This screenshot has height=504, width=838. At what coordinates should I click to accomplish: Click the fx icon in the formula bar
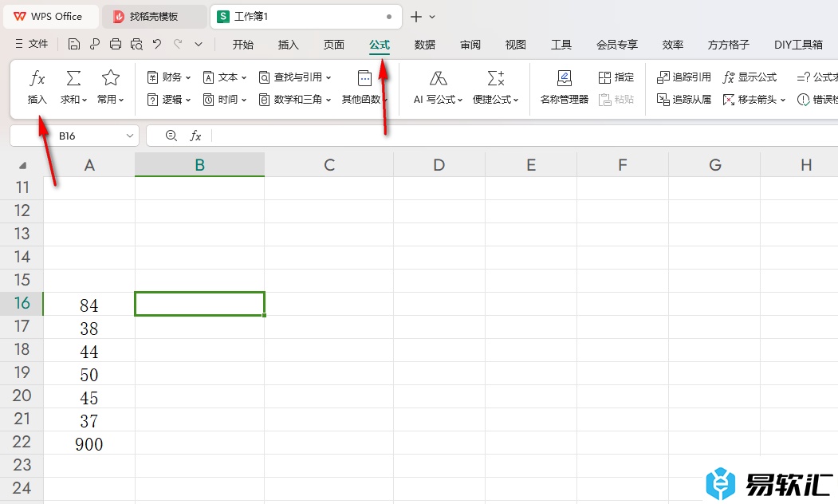coord(195,136)
